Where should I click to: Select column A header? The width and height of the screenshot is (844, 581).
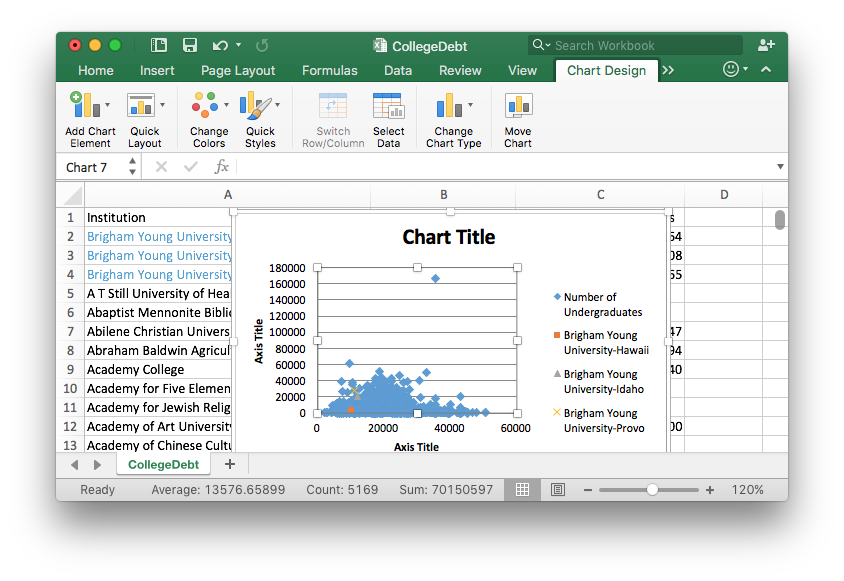click(x=228, y=195)
